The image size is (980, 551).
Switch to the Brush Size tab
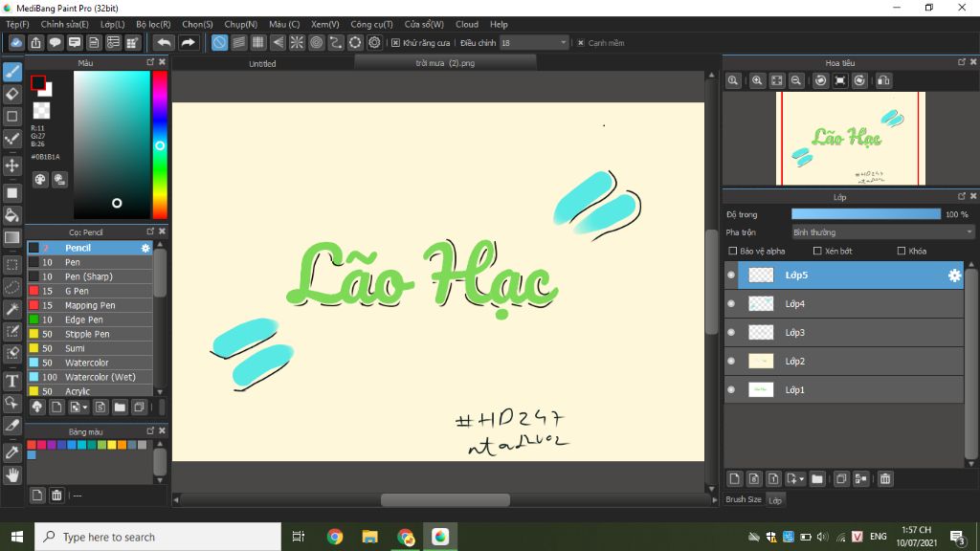tap(743, 499)
